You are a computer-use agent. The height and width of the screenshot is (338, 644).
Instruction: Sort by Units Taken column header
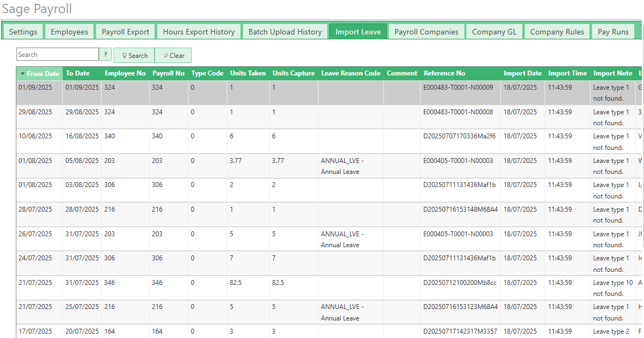[x=248, y=73]
